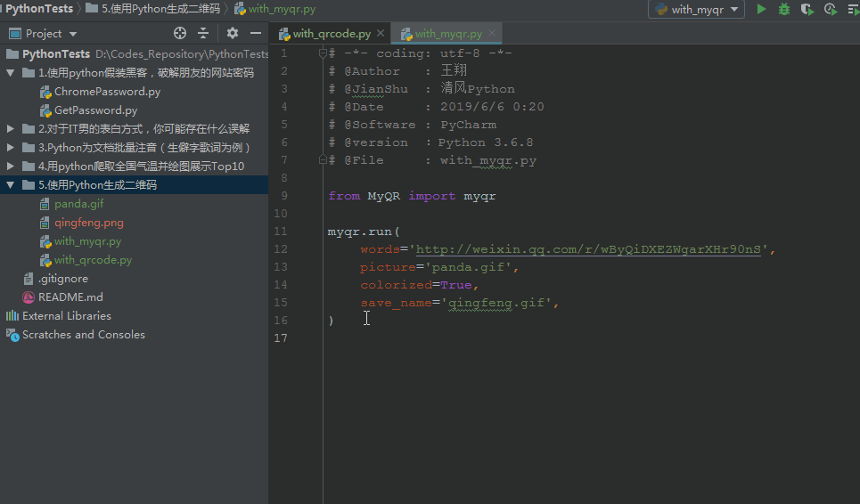Viewport: 860px width, 504px height.
Task: Open README.md file
Action: coord(70,297)
